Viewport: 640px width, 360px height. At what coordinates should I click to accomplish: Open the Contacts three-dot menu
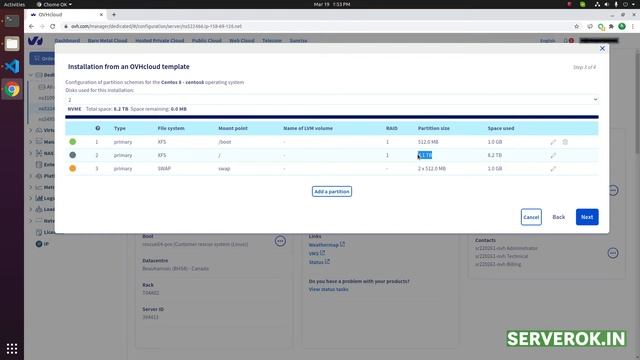coord(613,253)
